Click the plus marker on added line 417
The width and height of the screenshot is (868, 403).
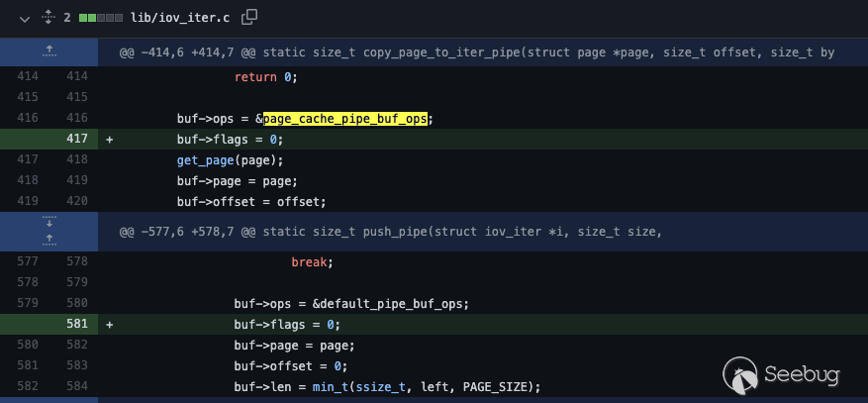(x=109, y=140)
